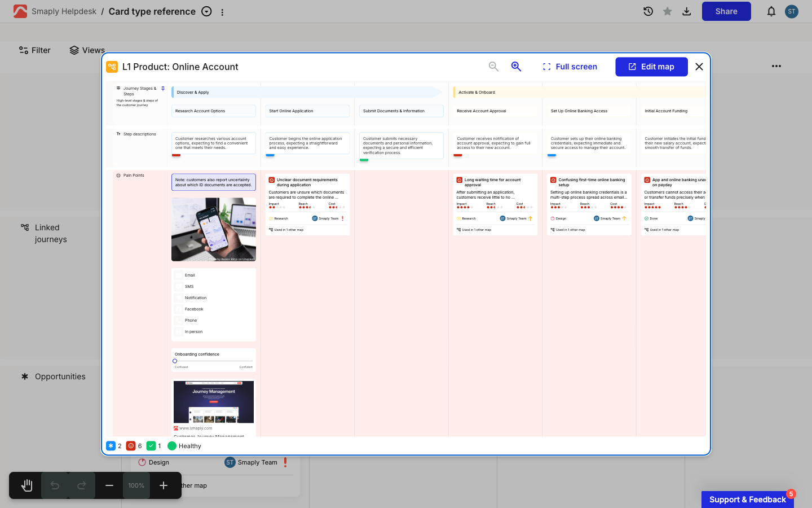Select the Discover & Apply stage
Image resolution: width=812 pixels, height=508 pixels.
(307, 92)
